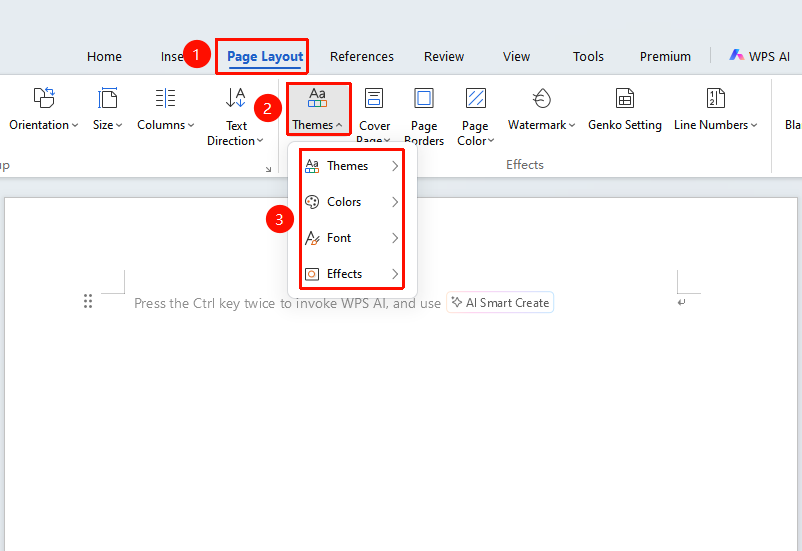Click the Watermark icon
Image resolution: width=802 pixels, height=551 pixels.
coord(541,98)
